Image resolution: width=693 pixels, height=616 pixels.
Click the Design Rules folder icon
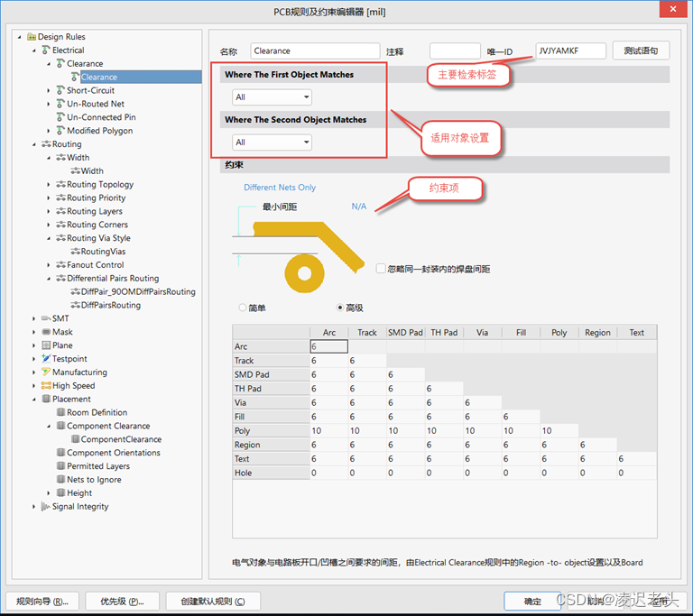click(x=32, y=37)
